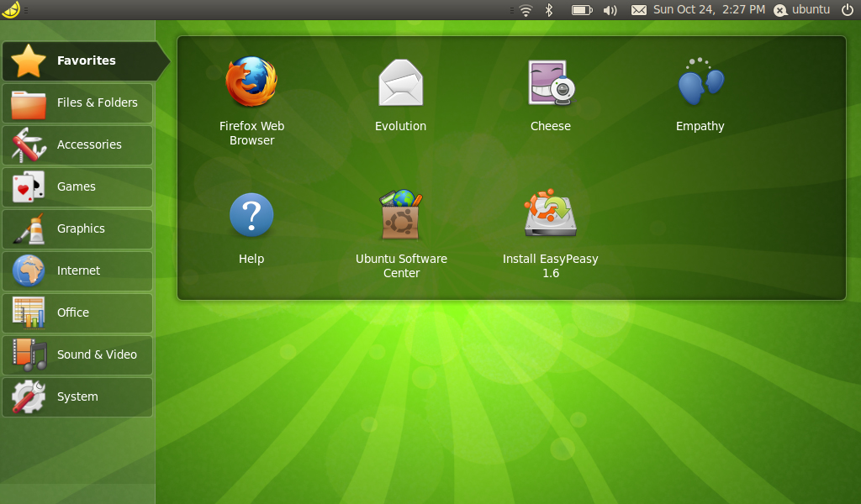Open the Graphics category
Screen dimensions: 861x504
[77, 229]
